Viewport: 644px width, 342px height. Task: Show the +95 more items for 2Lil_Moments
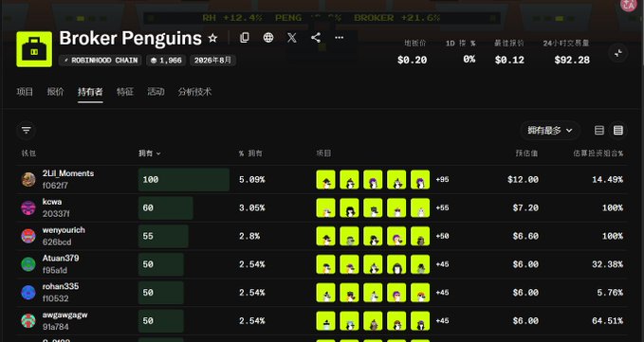[x=442, y=180]
